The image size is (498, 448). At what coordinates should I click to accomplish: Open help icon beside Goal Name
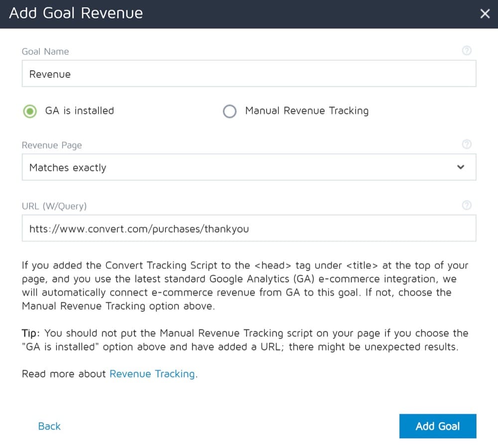tap(467, 50)
